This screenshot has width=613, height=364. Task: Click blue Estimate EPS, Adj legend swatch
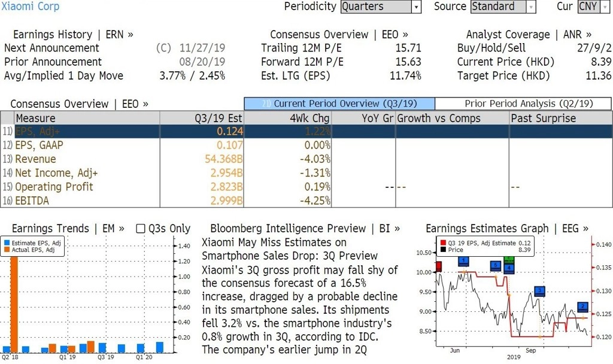point(6,243)
